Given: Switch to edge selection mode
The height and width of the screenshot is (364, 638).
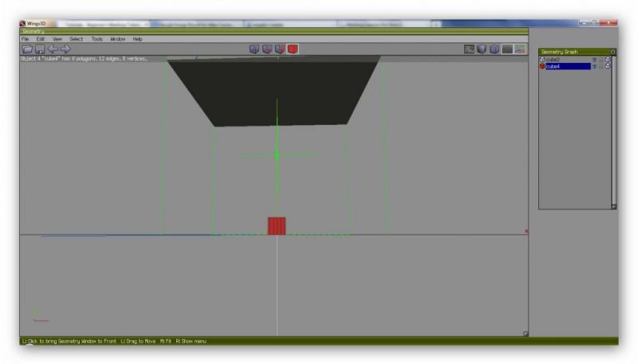Looking at the screenshot, I should [267, 49].
